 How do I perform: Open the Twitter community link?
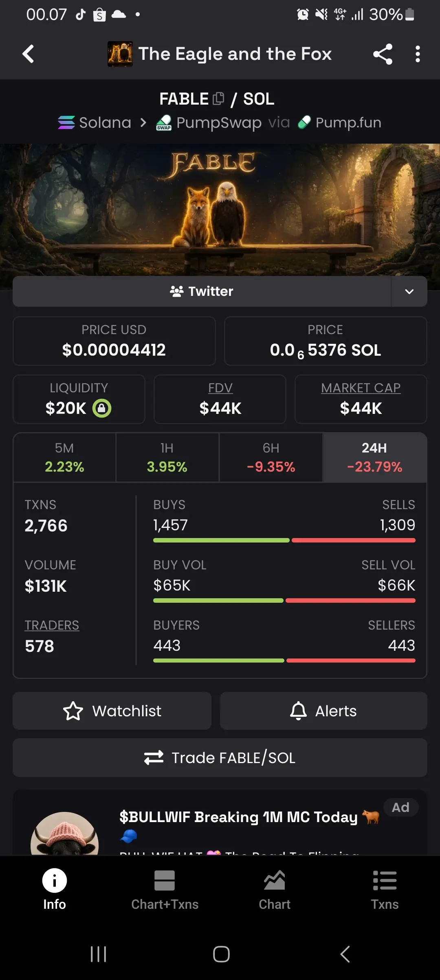pos(202,291)
